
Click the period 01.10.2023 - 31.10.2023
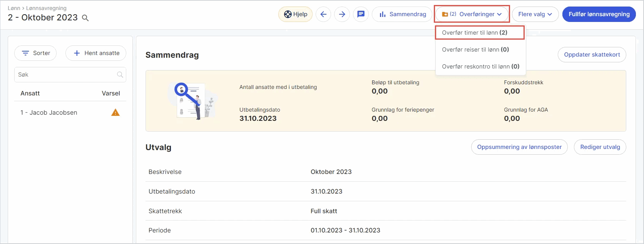point(345,230)
